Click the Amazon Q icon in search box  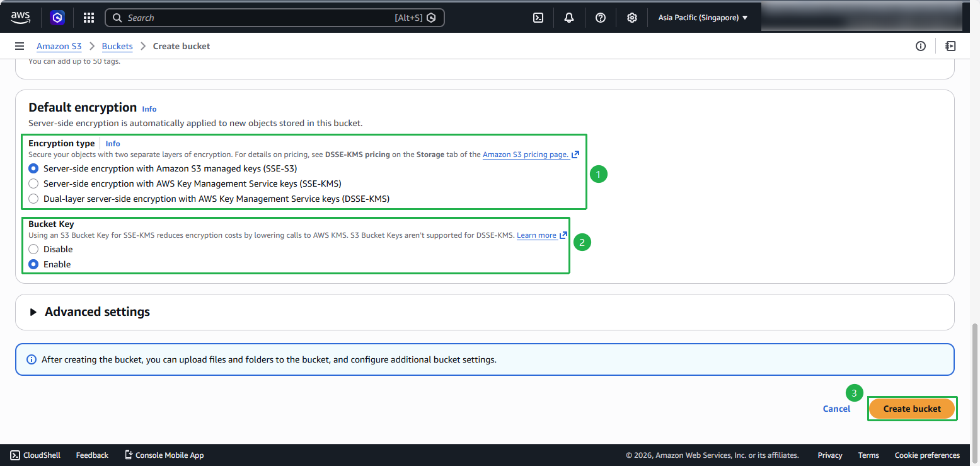431,18
